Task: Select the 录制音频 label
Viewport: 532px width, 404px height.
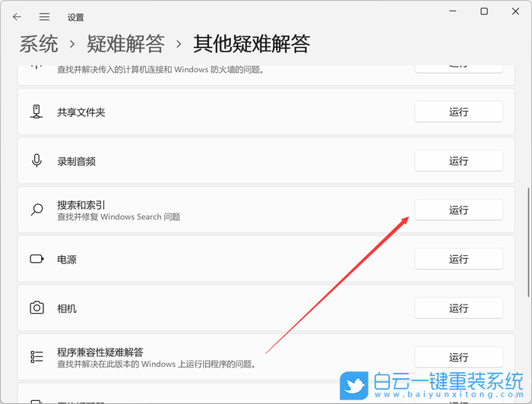Action: (76, 161)
